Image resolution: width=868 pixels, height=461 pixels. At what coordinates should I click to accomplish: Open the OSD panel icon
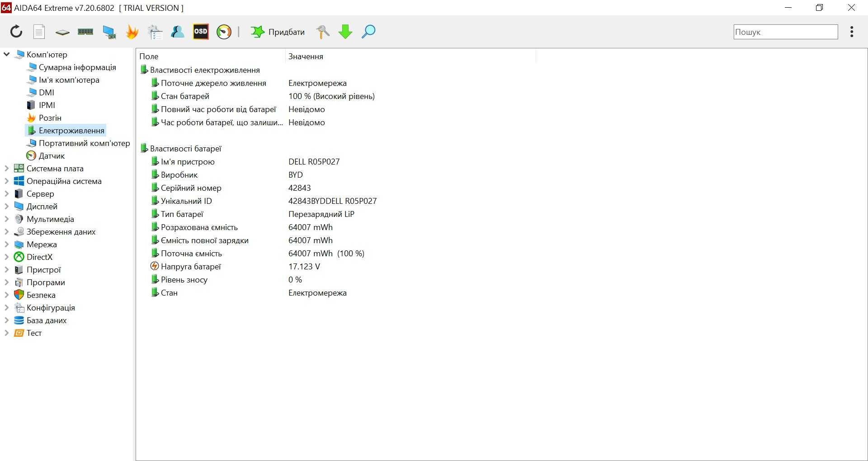tap(201, 32)
